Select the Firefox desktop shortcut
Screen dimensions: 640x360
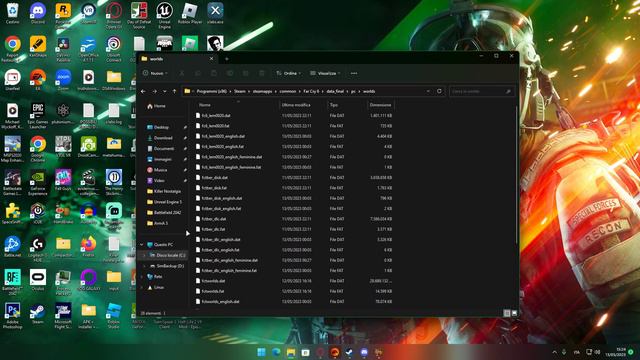(x=89, y=247)
